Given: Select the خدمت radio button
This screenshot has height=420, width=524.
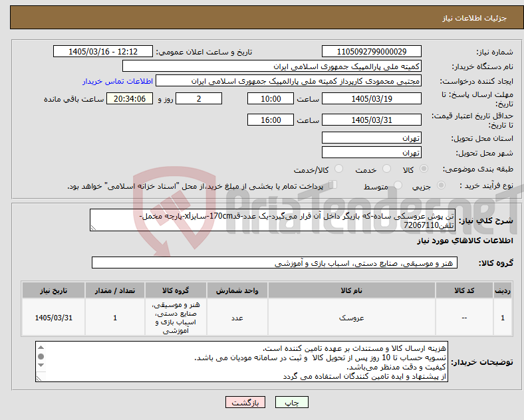Looking at the screenshot, I should (386, 169).
